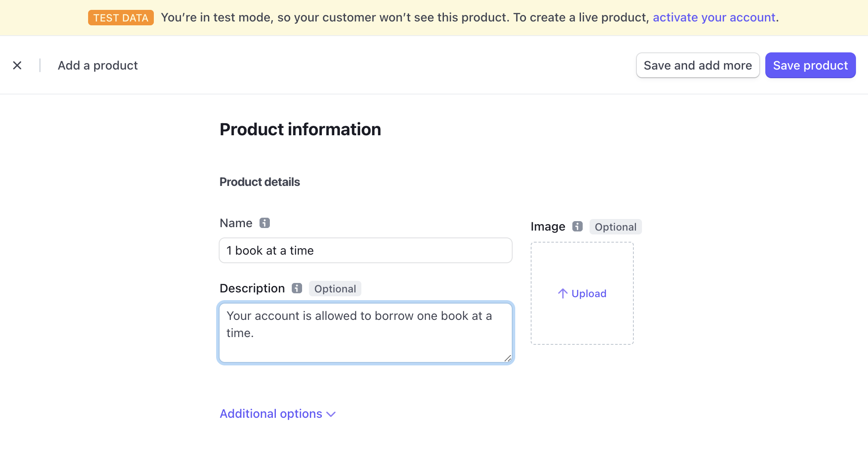Click into the Description text area
Image resolution: width=868 pixels, height=450 pixels.
coord(365,333)
